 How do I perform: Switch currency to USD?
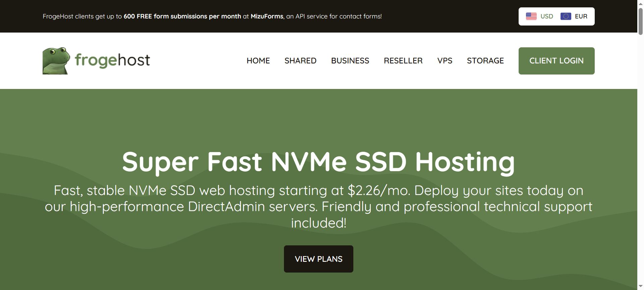(x=547, y=16)
